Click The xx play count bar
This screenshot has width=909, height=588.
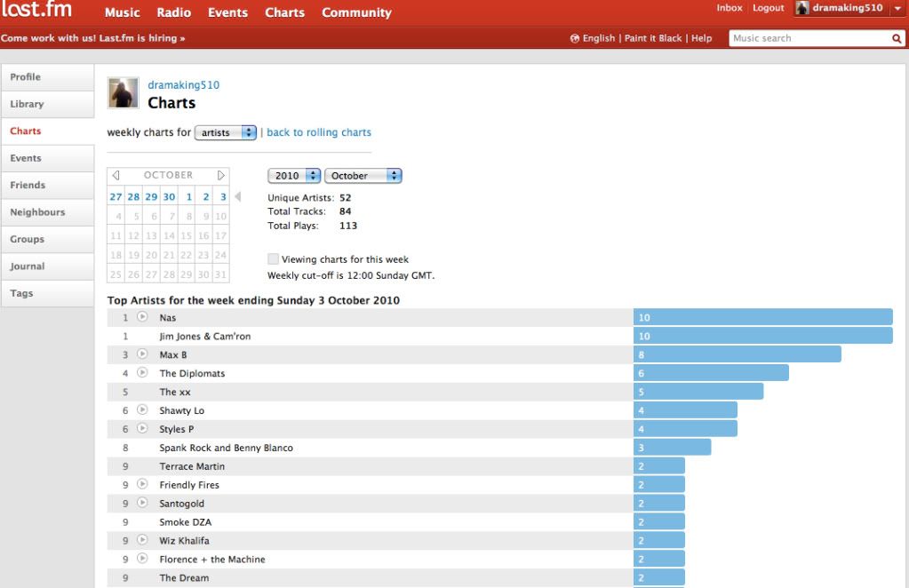pos(698,392)
